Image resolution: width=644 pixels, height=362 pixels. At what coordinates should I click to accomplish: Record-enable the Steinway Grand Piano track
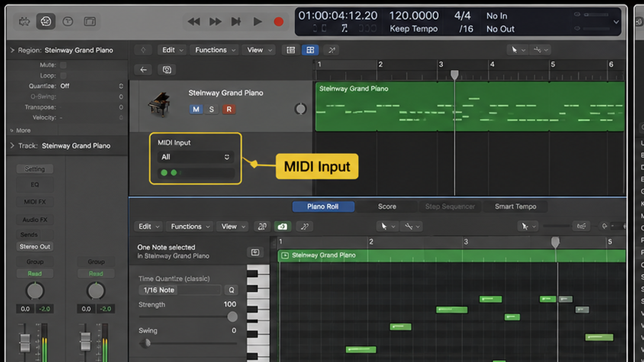point(229,109)
